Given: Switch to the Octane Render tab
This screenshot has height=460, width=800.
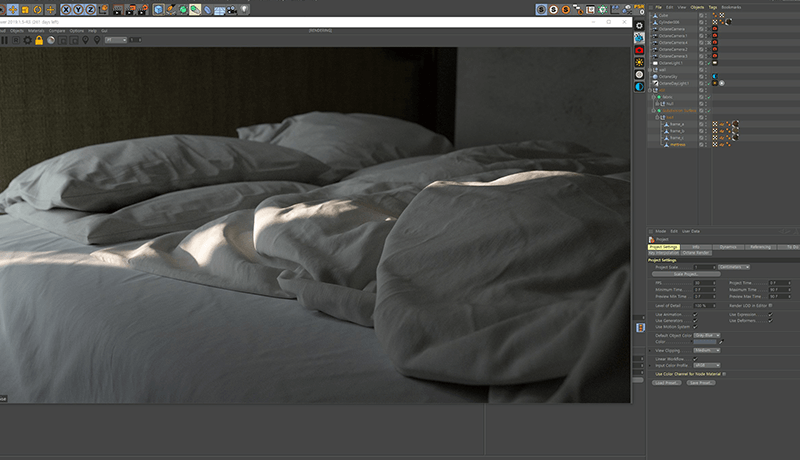Looking at the screenshot, I should tap(696, 253).
